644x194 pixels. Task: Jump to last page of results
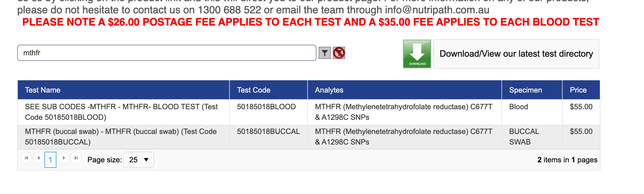(x=76, y=158)
